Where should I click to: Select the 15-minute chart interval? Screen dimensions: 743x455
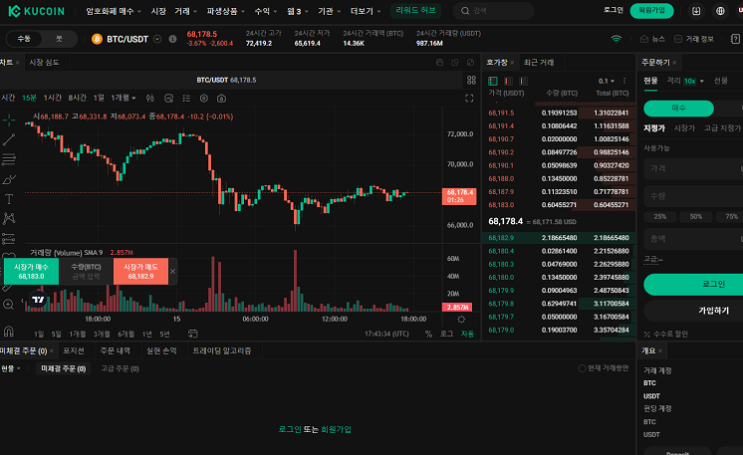(29, 98)
